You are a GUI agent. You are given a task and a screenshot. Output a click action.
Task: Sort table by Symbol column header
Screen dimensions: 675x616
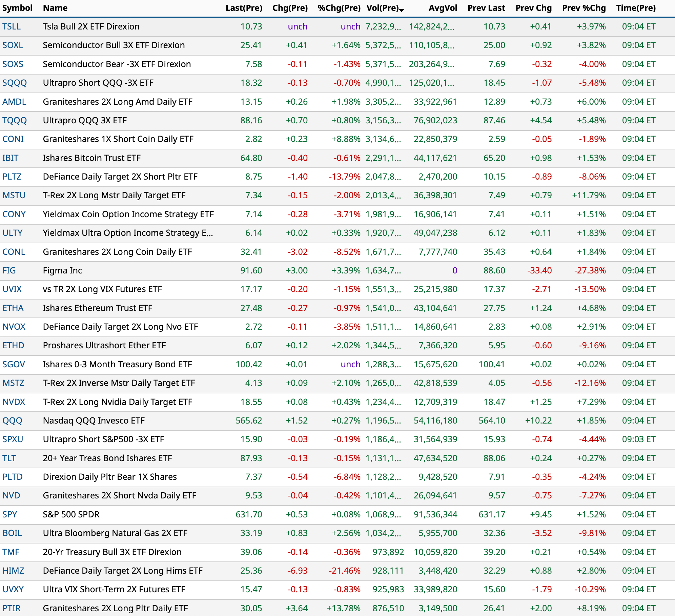tap(17, 8)
